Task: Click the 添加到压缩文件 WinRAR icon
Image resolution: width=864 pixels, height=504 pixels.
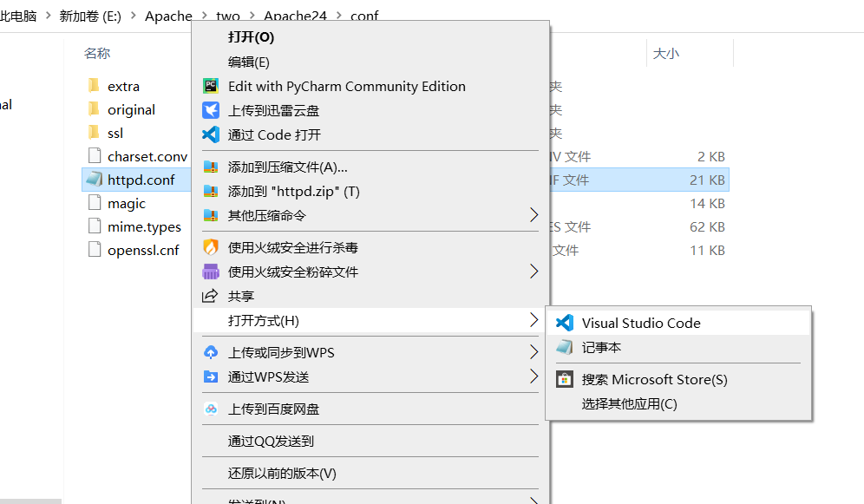Action: [211, 166]
